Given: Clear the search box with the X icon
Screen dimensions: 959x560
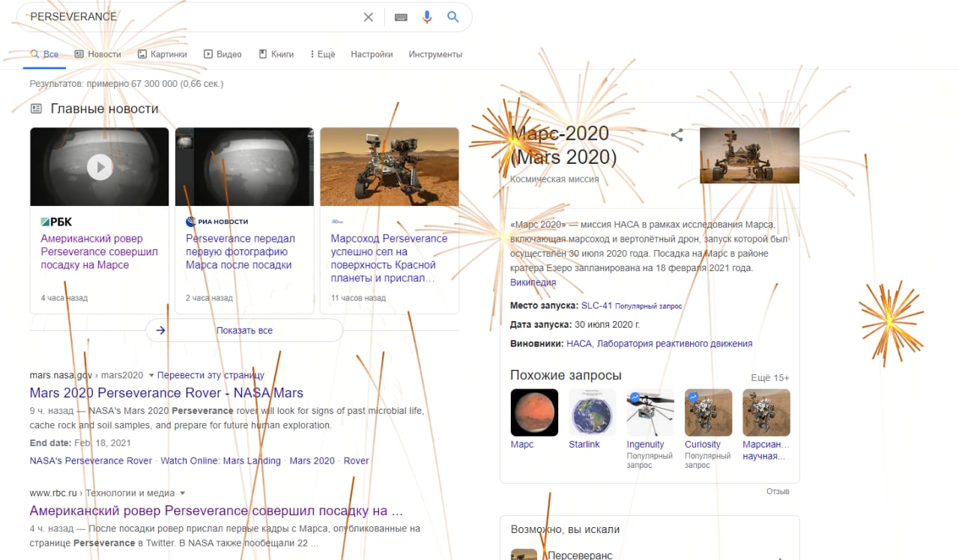Looking at the screenshot, I should 368,16.
